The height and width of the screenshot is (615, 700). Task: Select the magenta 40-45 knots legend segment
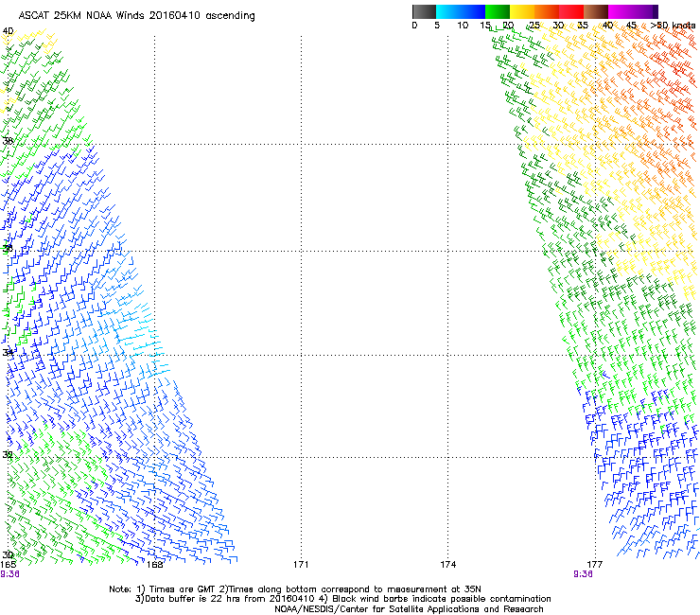[621, 11]
